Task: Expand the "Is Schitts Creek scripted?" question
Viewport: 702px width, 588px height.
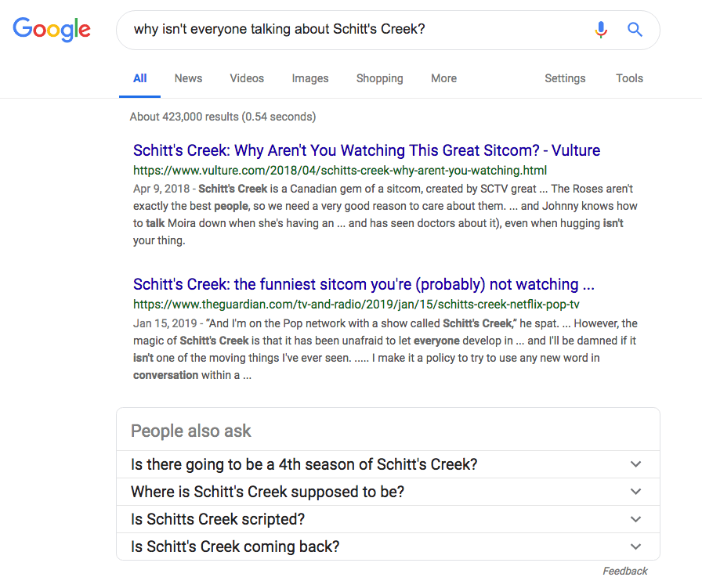Action: pyautogui.click(x=388, y=519)
